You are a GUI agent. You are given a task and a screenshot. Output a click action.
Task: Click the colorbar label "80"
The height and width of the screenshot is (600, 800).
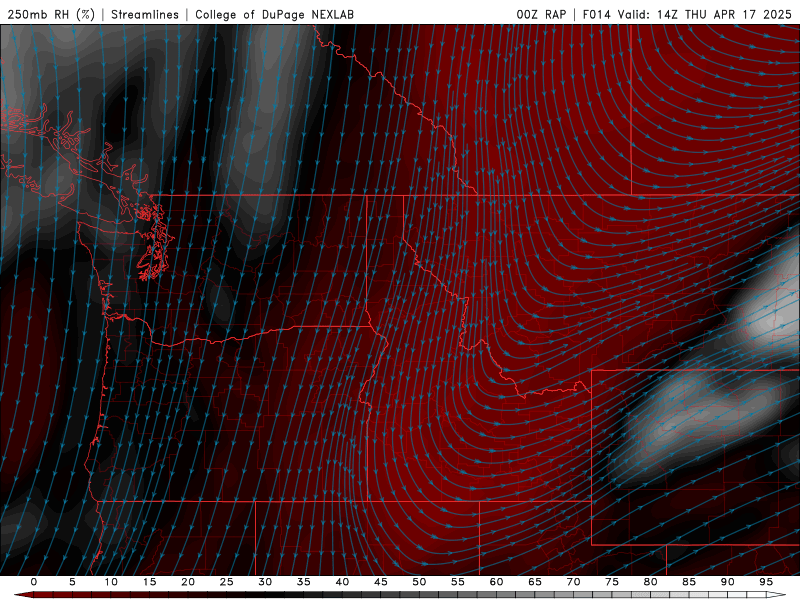(651, 582)
